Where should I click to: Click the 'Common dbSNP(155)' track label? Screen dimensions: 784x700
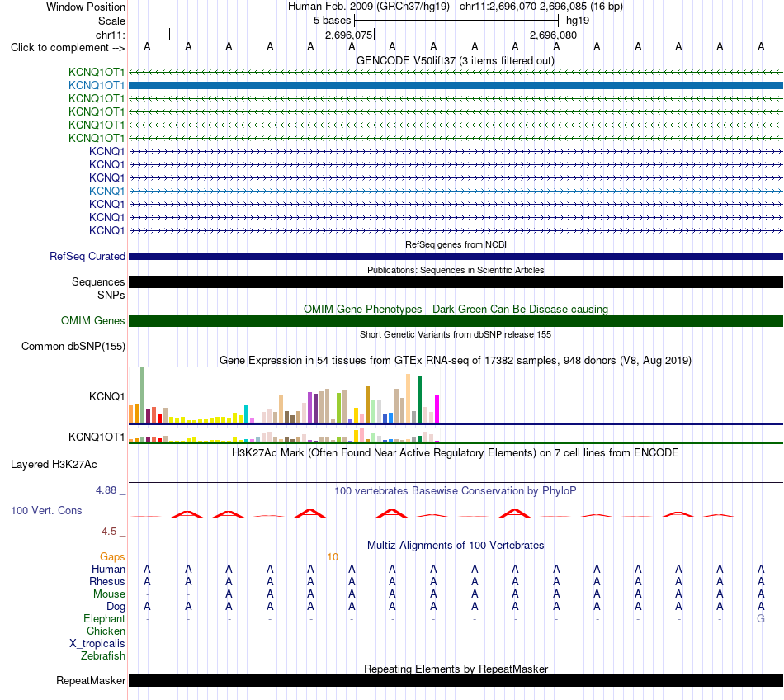point(73,347)
